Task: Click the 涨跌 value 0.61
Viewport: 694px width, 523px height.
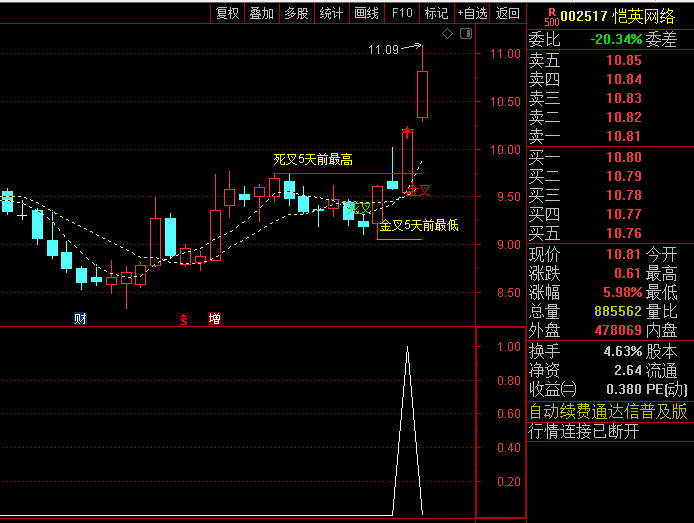Action: (628, 273)
